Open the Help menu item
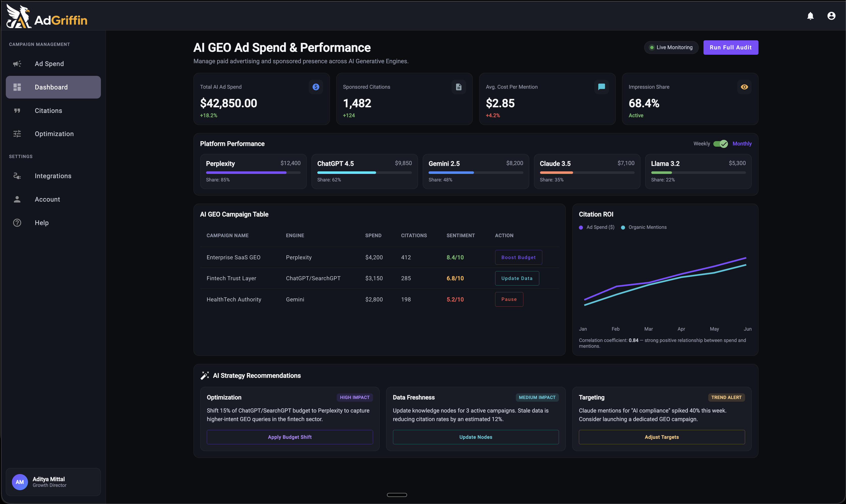Viewport: 846px width, 504px height. [x=53, y=223]
